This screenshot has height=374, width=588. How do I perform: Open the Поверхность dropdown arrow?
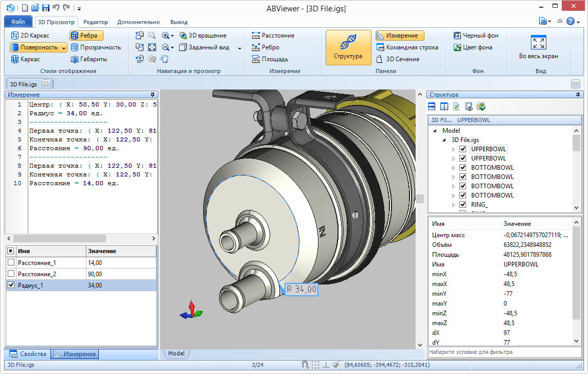64,48
